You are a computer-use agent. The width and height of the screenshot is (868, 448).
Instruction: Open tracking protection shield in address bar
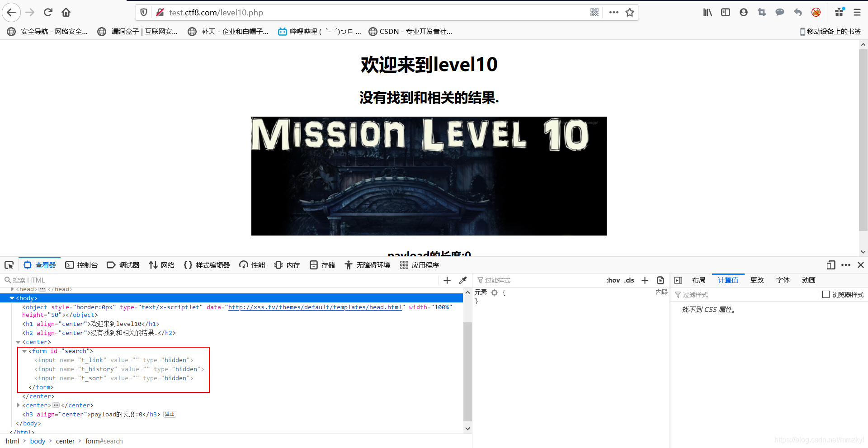pos(144,13)
